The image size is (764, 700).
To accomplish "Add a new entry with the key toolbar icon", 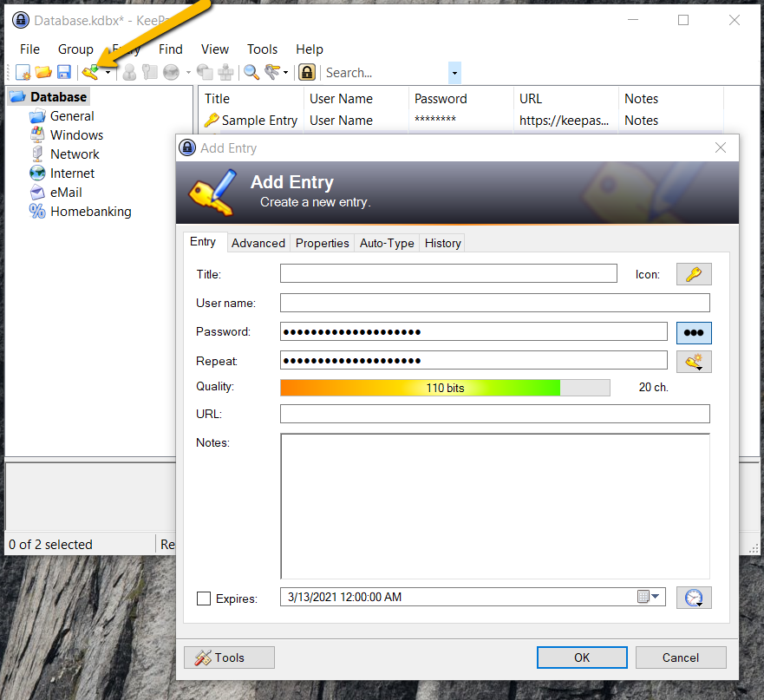I will pos(90,72).
